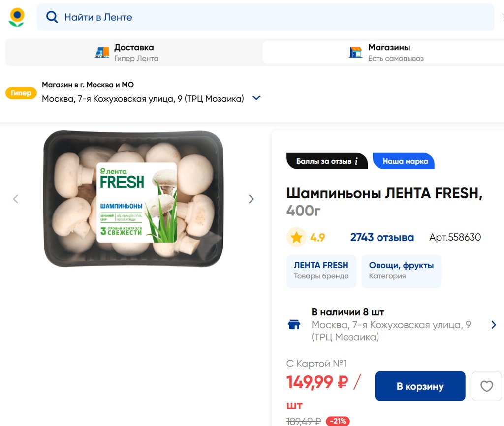Show previous product image
The height and width of the screenshot is (426, 504).
tap(16, 199)
